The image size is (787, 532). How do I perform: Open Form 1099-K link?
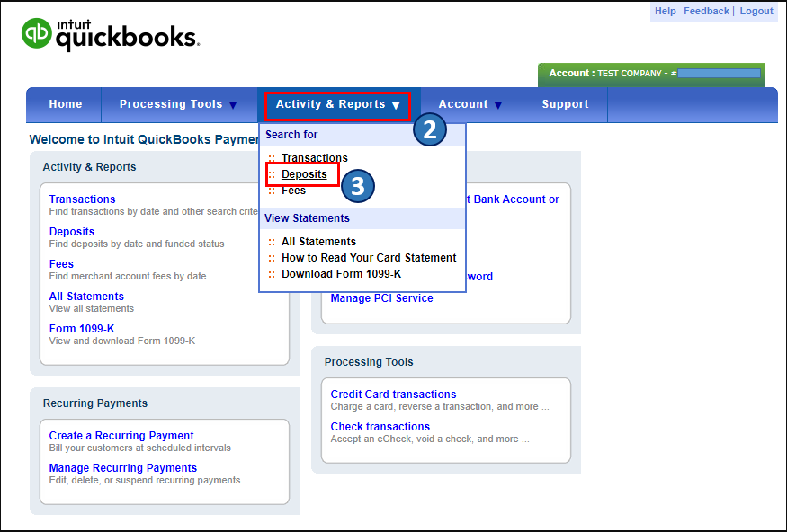coord(82,329)
